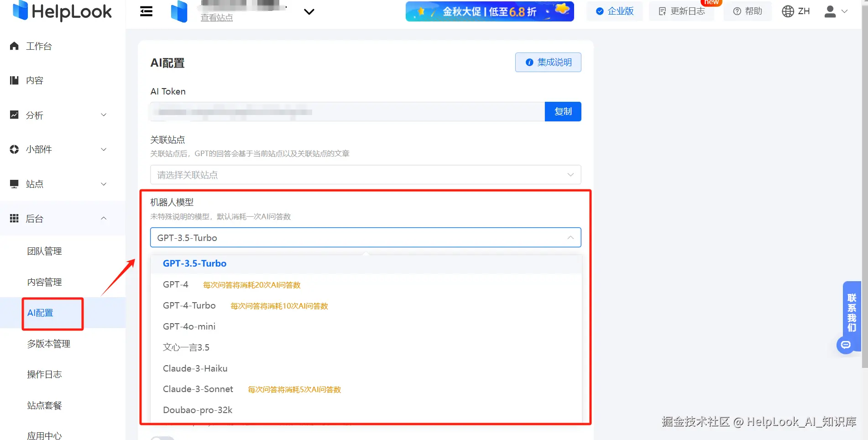The height and width of the screenshot is (440, 868).
Task: Select GPT-4-Turbo from the model list
Action: [366, 305]
